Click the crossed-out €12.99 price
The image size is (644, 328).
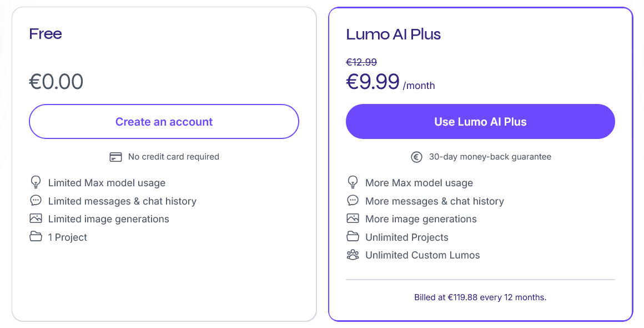pos(361,62)
